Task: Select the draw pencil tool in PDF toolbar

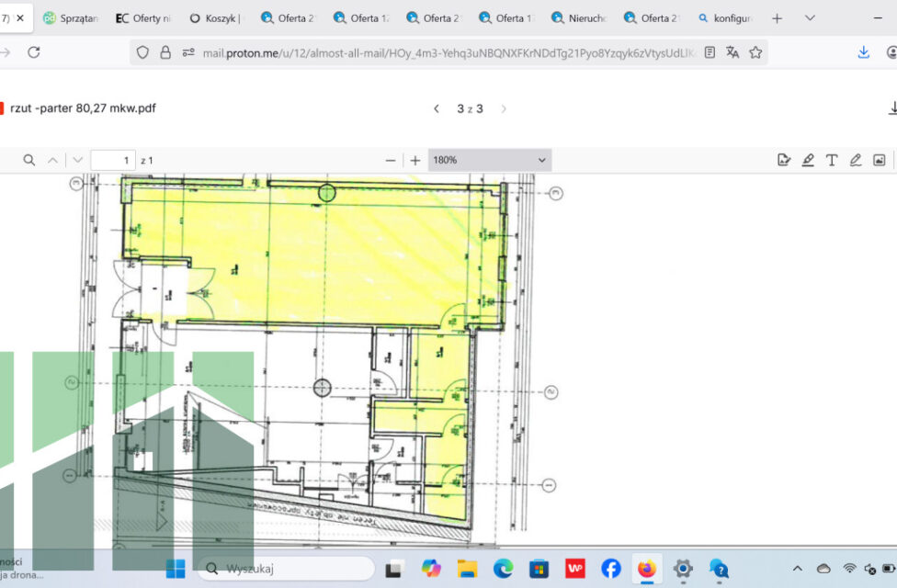Action: 856,160
